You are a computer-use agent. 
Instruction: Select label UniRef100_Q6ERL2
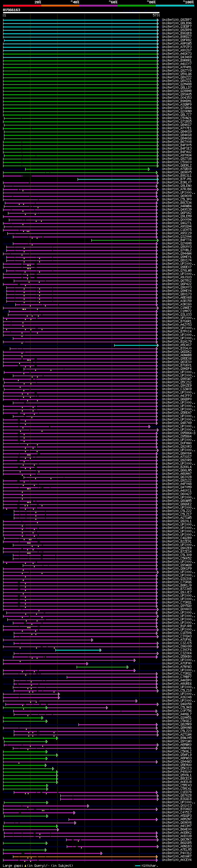click(x=177, y=165)
